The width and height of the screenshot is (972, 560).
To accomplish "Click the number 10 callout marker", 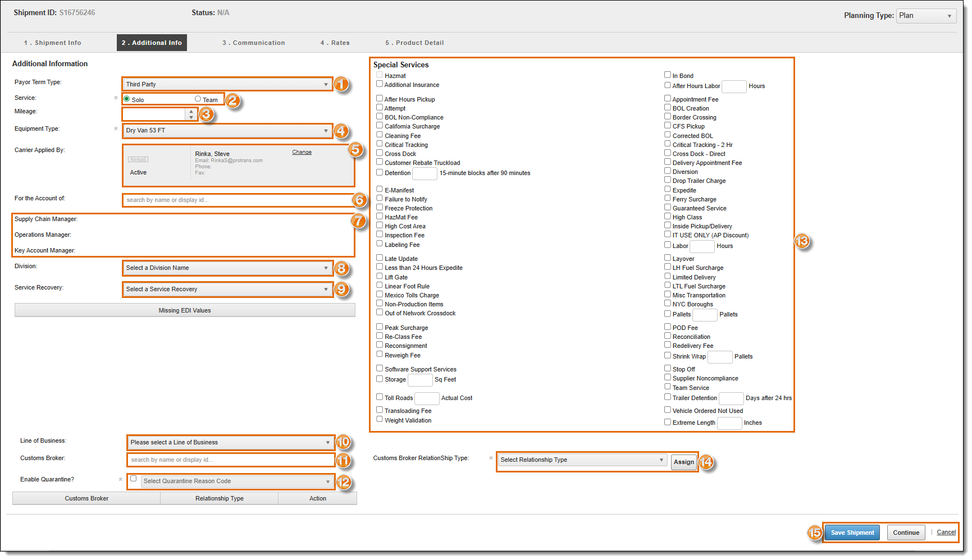I will click(343, 442).
